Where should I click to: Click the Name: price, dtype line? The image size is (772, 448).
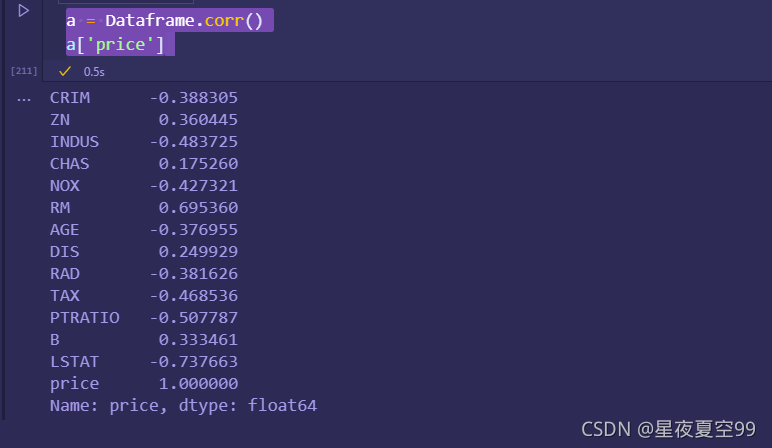(183, 406)
